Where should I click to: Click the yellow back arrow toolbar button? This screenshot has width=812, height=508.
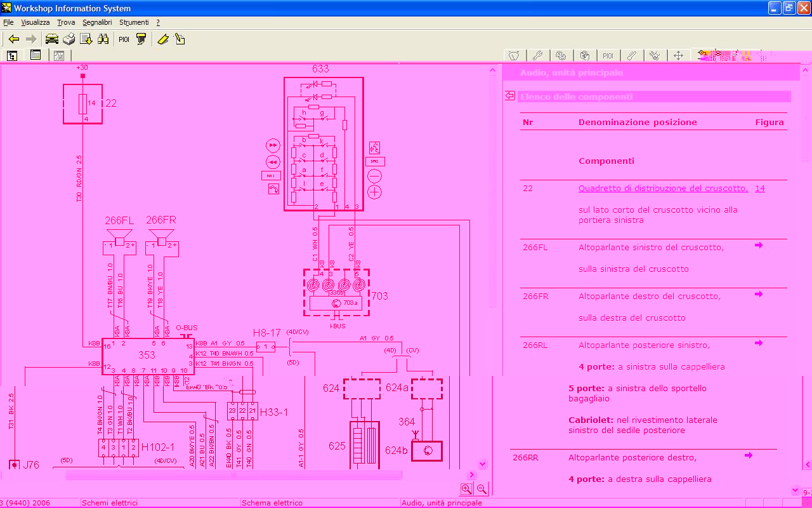click(x=13, y=39)
